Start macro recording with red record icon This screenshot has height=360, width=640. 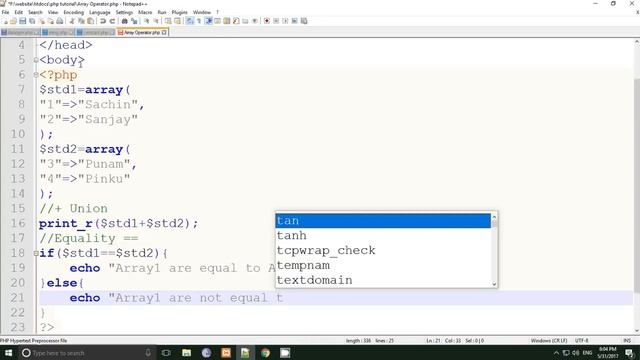coord(267,21)
